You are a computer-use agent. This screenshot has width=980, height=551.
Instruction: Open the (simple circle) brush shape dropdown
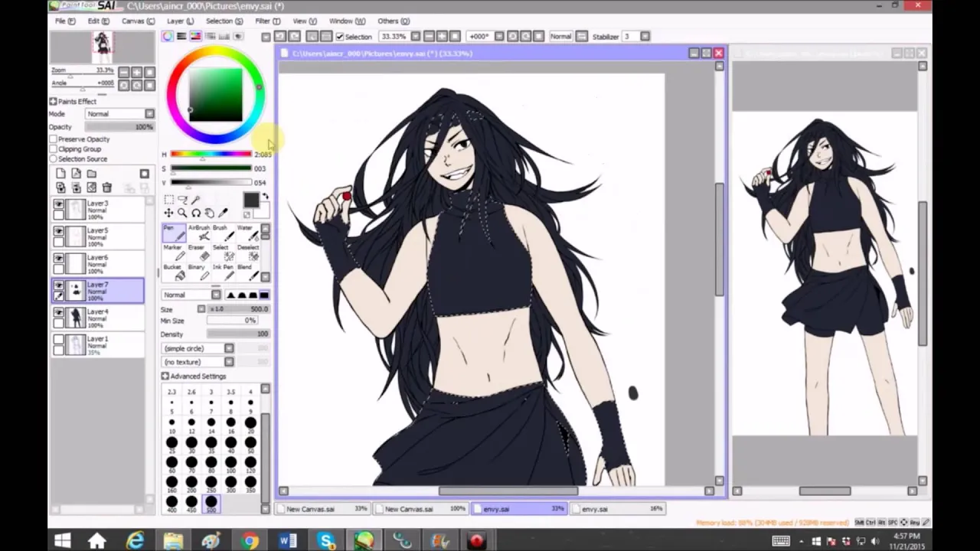(x=198, y=348)
